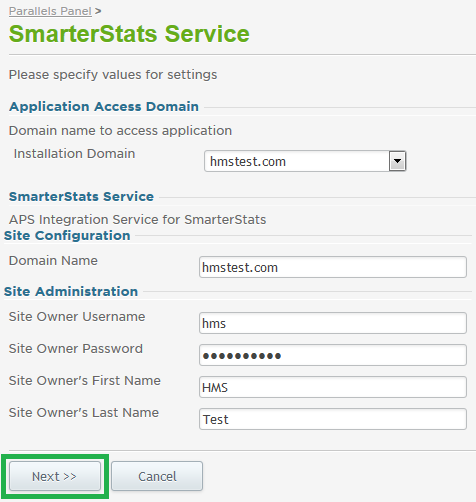The height and width of the screenshot is (502, 476).
Task: Click the Site Owner's First Name label
Action: coord(85,381)
